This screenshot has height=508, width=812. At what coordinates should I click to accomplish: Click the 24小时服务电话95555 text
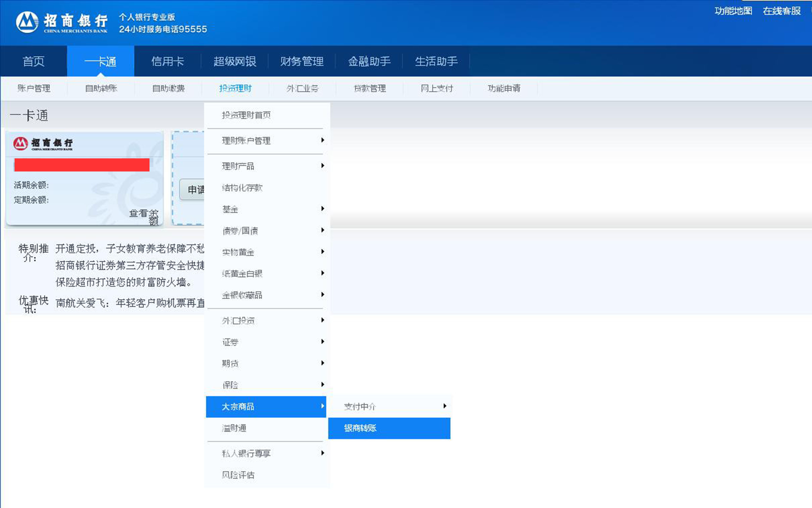click(x=163, y=29)
